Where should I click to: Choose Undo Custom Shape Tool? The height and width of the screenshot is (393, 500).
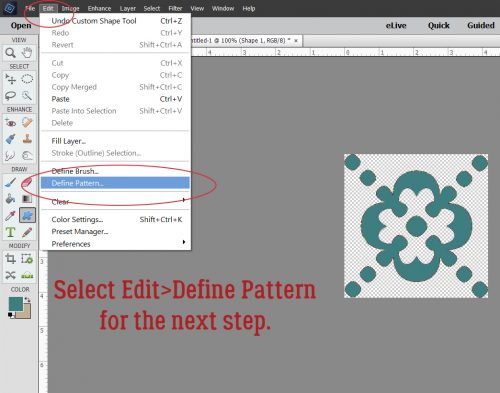click(115, 21)
